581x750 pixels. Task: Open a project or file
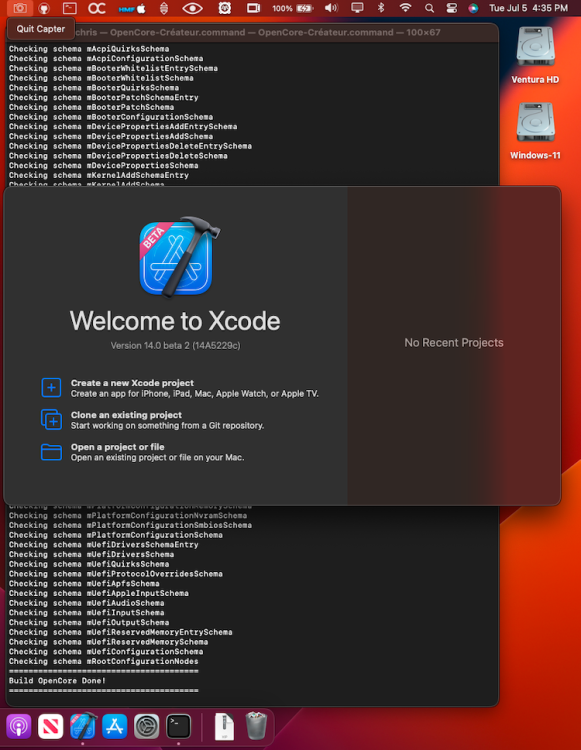point(143,452)
